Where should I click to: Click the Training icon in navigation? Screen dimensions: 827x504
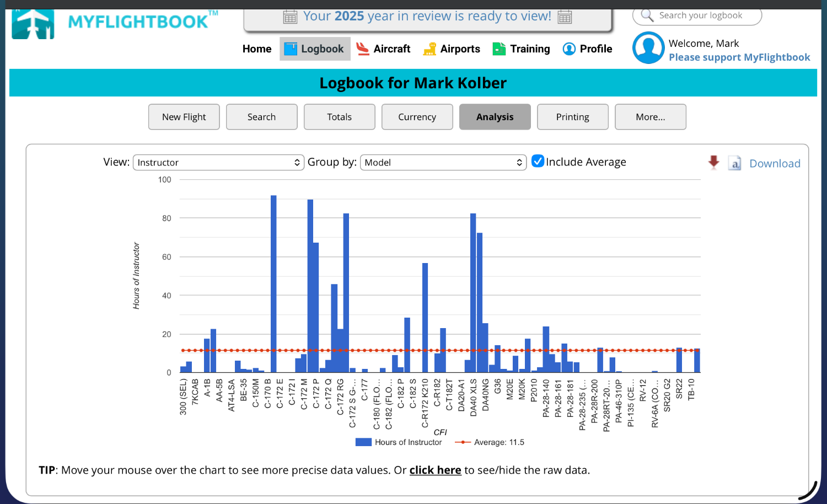pos(499,49)
